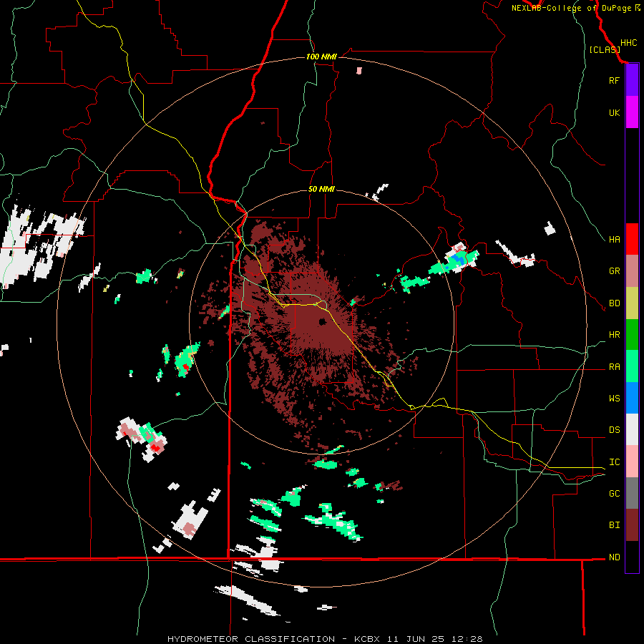Select the IC pink legend swatch
This screenshot has height=644, width=644.
(632, 462)
